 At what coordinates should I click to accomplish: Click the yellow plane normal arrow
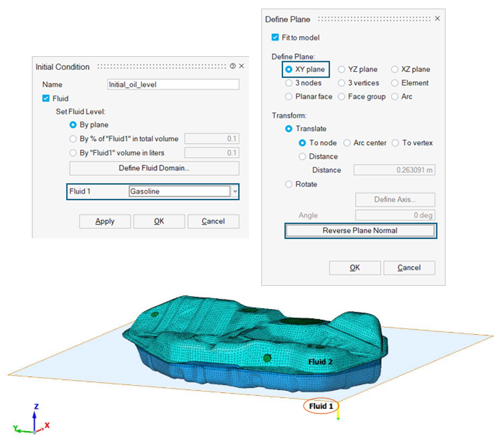pos(338,411)
